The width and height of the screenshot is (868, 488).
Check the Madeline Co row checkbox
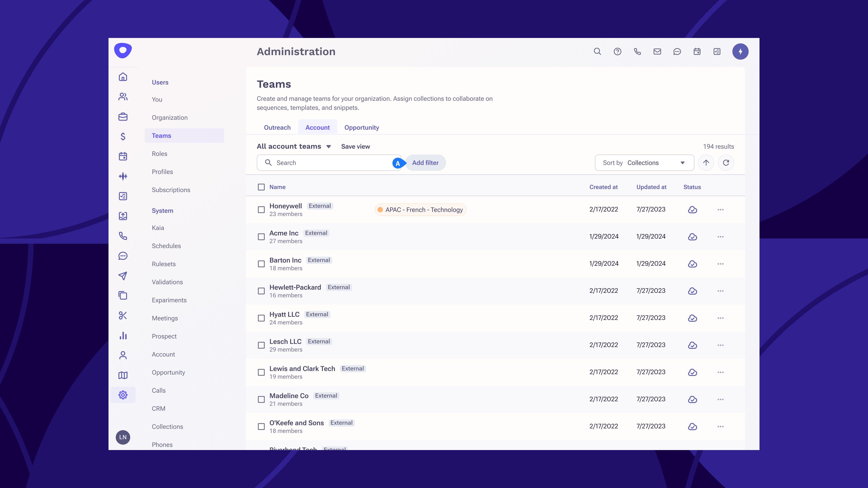pos(261,399)
